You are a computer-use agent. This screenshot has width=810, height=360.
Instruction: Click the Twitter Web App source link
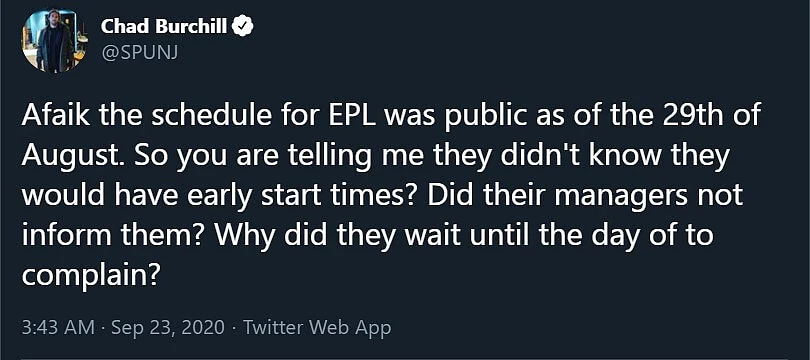pyautogui.click(x=317, y=327)
